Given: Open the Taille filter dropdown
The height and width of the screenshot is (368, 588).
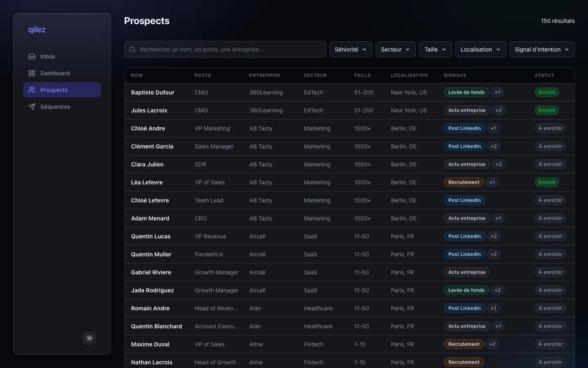Looking at the screenshot, I should [x=435, y=49].
